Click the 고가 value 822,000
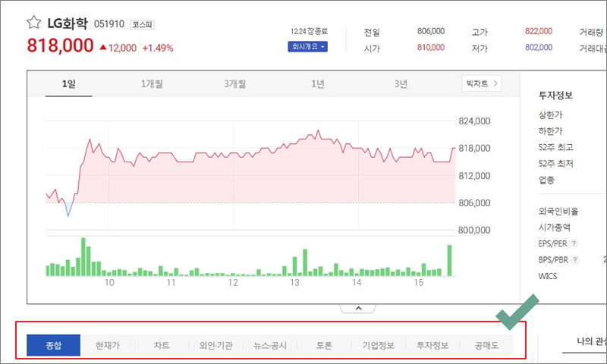Viewport: 607px width, 364px height. (539, 31)
